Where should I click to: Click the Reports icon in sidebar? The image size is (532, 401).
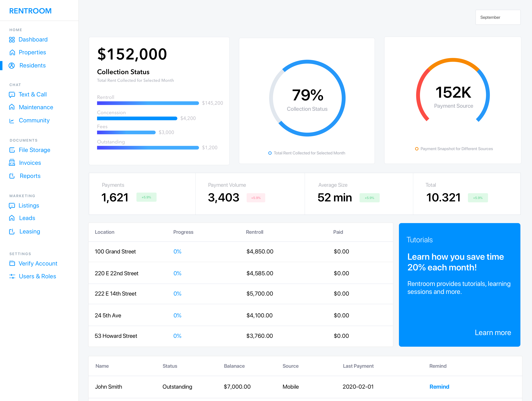pyautogui.click(x=12, y=176)
